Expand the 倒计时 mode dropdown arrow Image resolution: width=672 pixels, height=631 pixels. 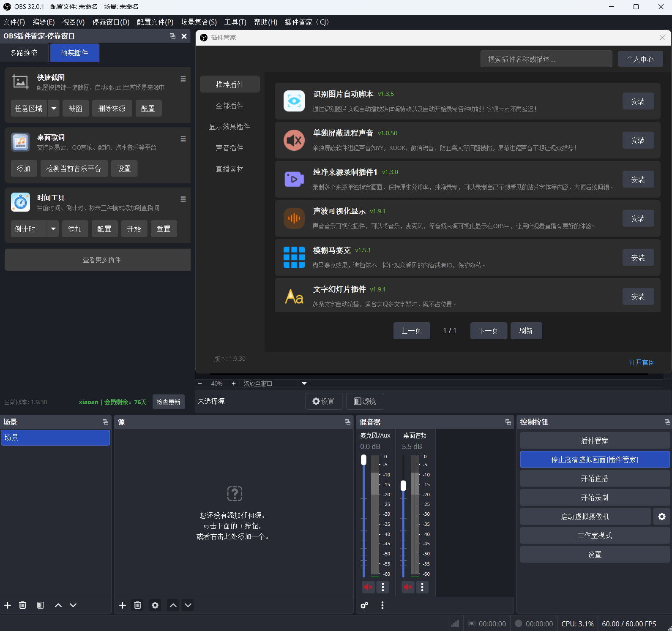click(x=53, y=229)
